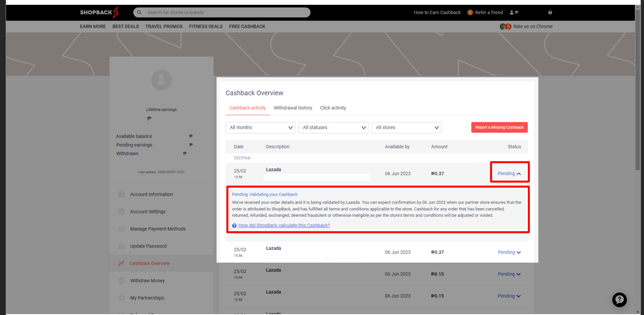Click the Withdraw Money icon
644x315 pixels.
tap(121, 281)
